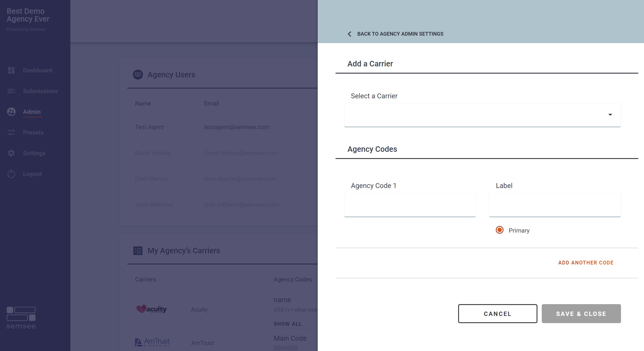Open the Admin menu item
Screen dimensions: 644x351
[x=32, y=112]
